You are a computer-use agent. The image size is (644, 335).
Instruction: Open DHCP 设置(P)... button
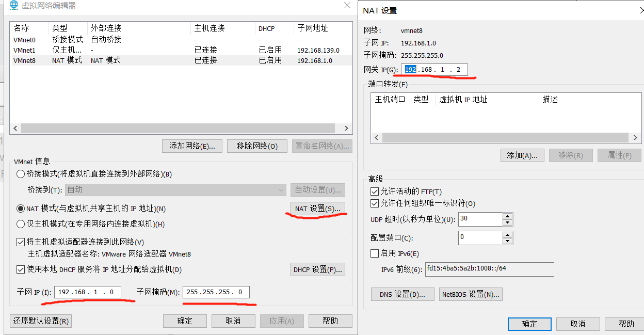[x=318, y=269]
